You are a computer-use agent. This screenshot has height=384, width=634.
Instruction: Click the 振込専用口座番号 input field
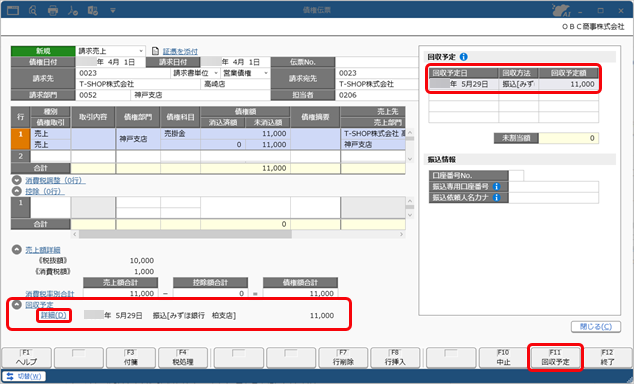coord(554,186)
